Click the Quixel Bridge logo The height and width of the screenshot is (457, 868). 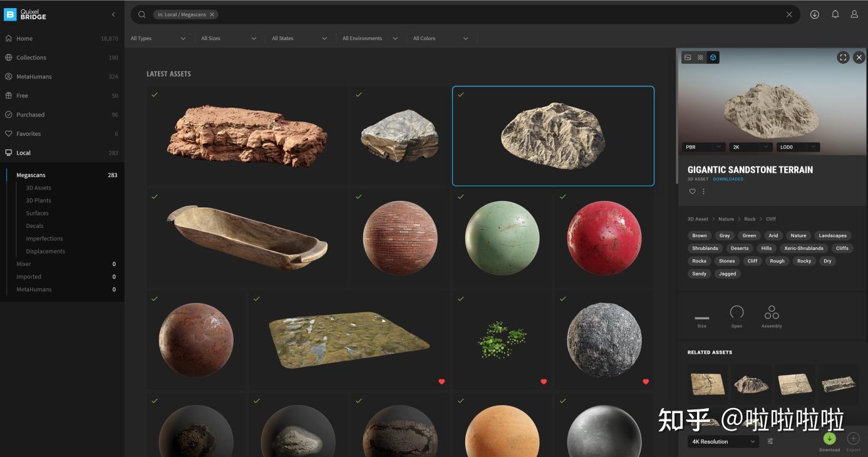tap(25, 14)
